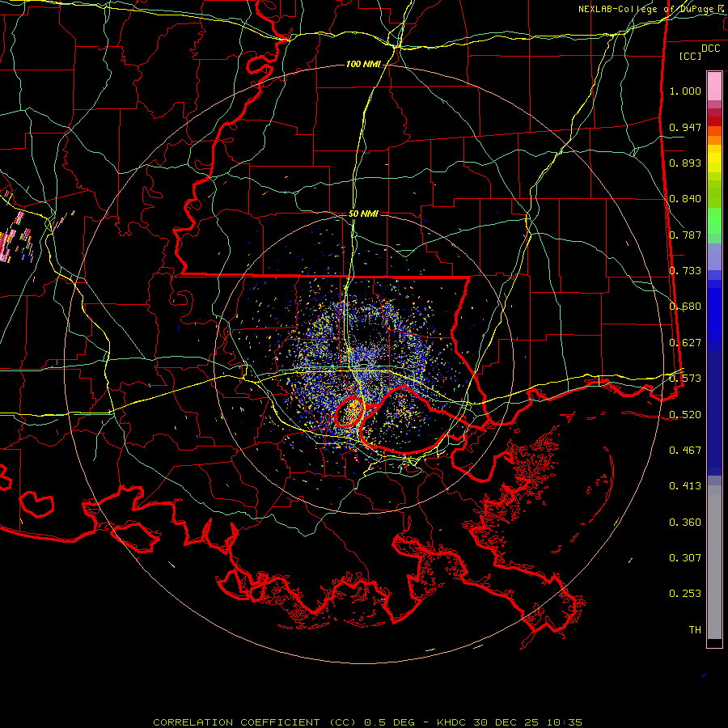Click the 100 NMI range ring label
Viewport: 728px width, 728px height.
click(362, 64)
